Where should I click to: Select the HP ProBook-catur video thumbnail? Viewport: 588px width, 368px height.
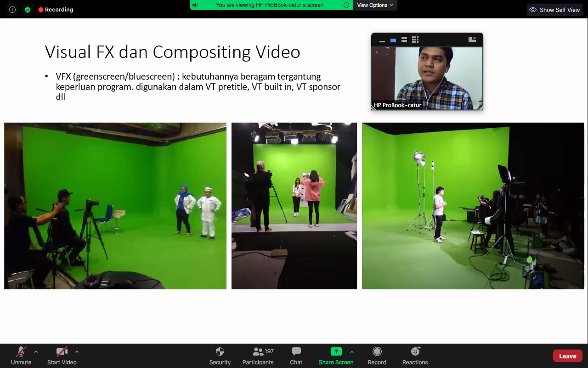[427, 78]
